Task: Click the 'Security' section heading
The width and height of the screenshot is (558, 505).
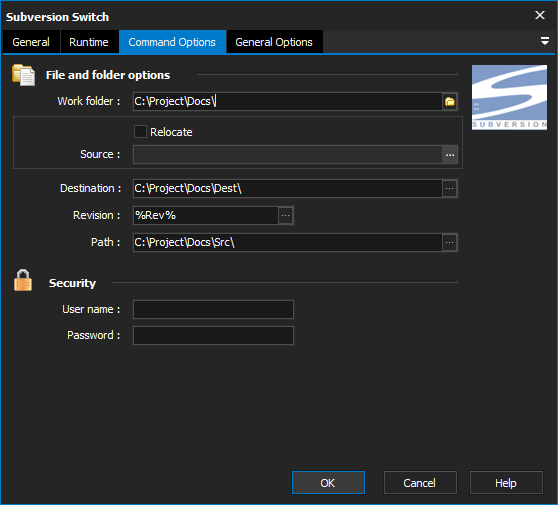Action: (72, 283)
